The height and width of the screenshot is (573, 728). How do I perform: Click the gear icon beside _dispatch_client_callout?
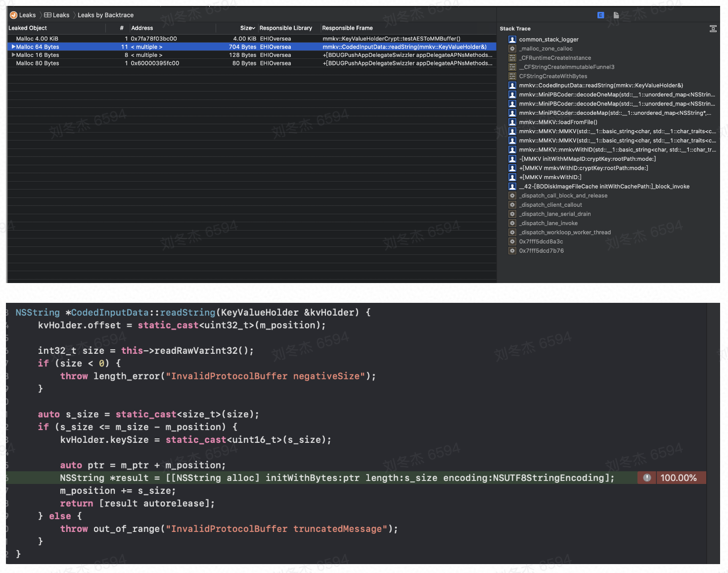512,204
